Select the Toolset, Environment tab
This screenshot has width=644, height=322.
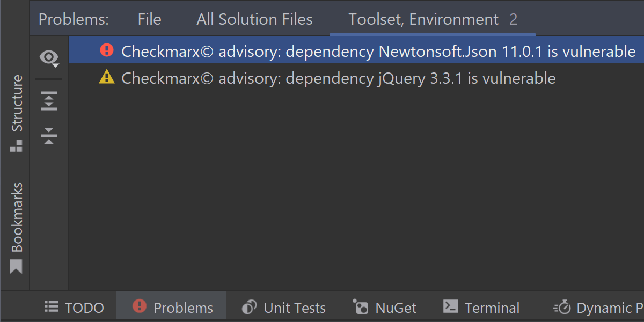coord(433,20)
